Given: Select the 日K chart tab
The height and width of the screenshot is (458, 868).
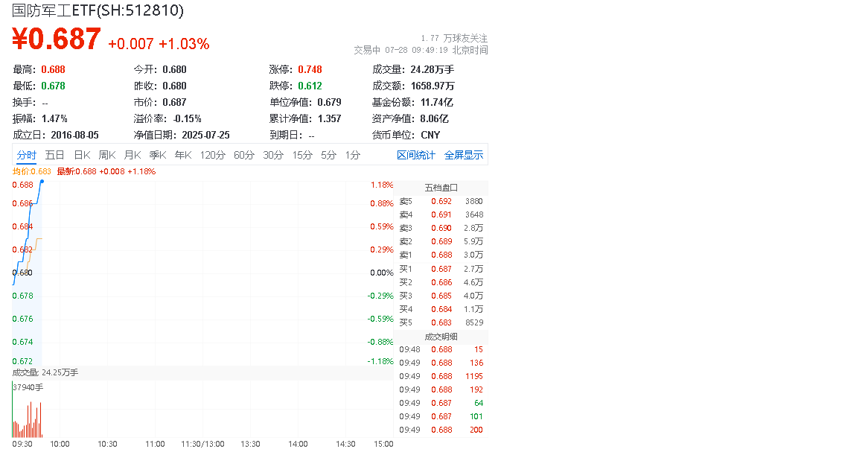Looking at the screenshot, I should coord(82,155).
